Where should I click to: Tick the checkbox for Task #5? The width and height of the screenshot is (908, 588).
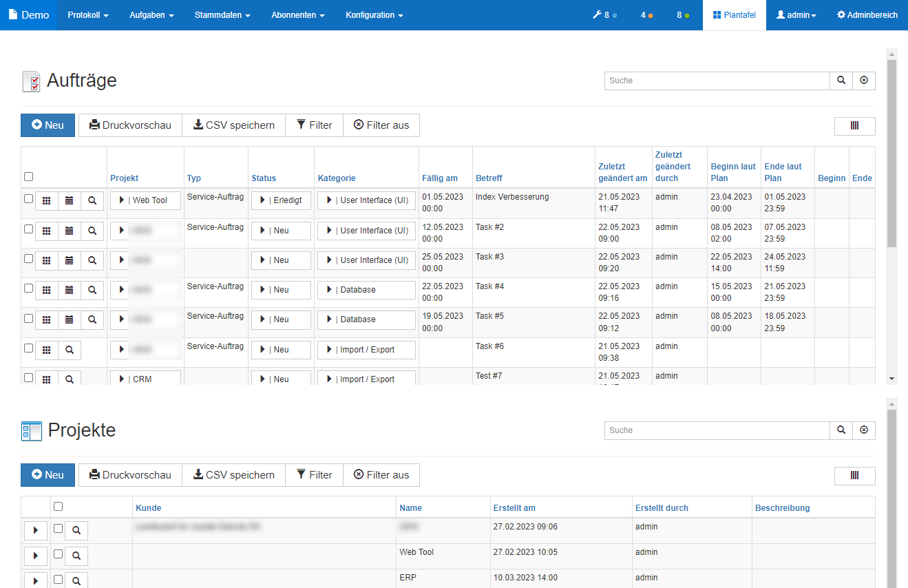[28, 318]
